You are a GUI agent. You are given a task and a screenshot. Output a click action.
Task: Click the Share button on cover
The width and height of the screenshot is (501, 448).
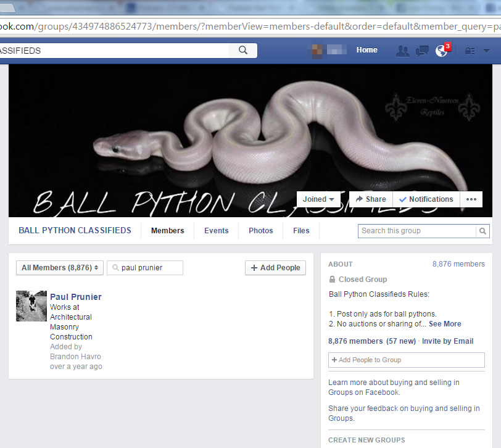click(x=371, y=199)
